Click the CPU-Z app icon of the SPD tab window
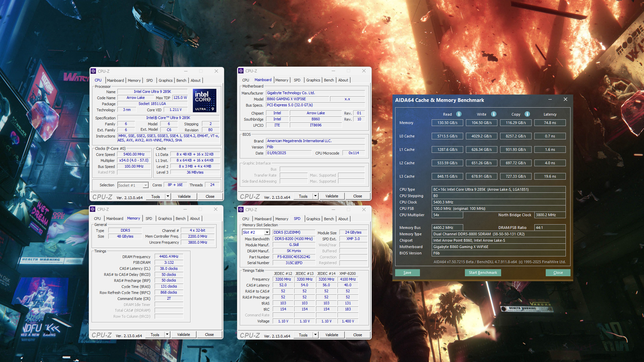This screenshot has width=644, height=362. [x=241, y=209]
